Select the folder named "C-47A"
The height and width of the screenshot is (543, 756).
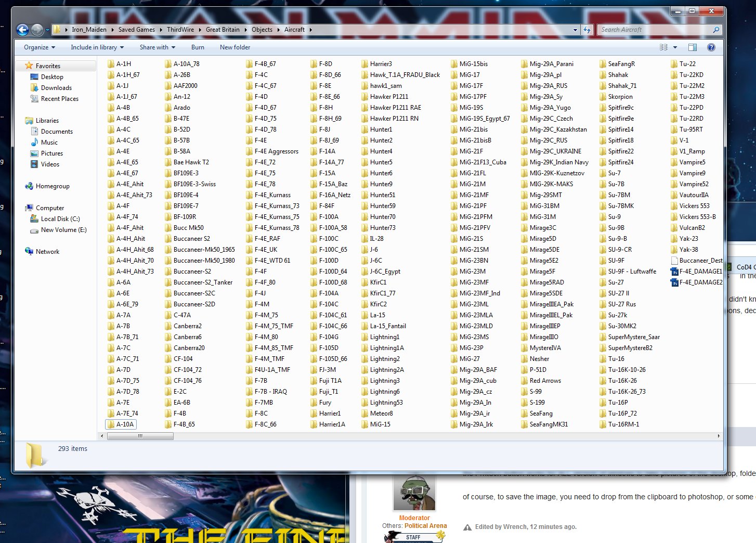click(x=178, y=315)
